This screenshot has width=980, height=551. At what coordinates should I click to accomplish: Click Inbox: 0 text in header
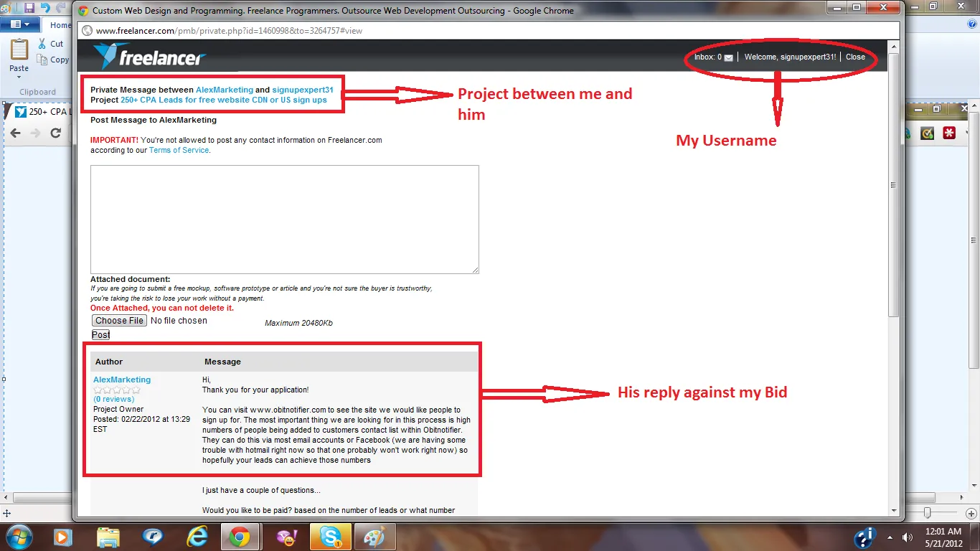[x=708, y=57]
